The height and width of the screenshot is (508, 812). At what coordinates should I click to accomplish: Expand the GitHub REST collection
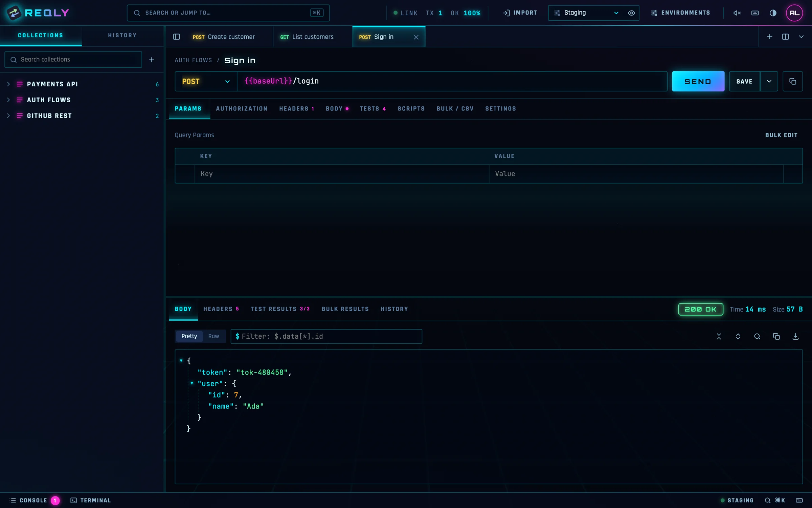tap(9, 116)
